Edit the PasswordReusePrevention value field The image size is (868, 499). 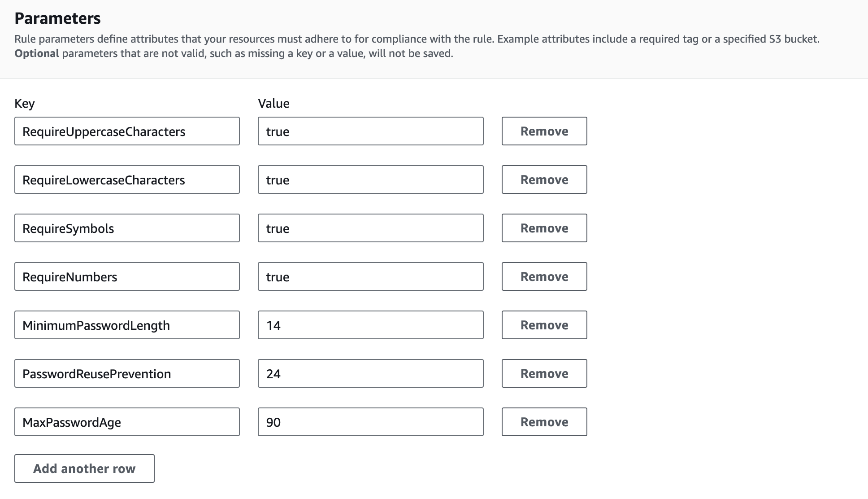point(370,374)
